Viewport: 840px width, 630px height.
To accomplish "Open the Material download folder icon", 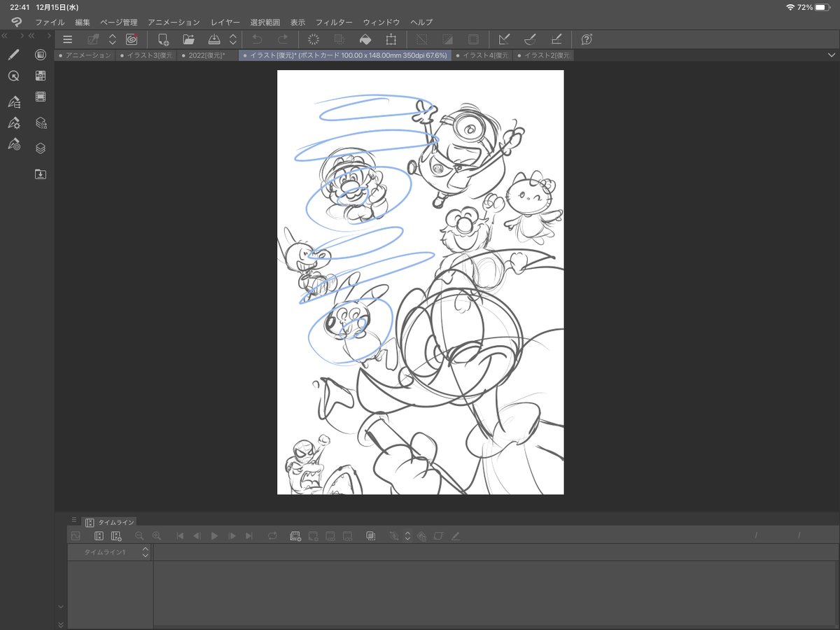I will [x=41, y=174].
